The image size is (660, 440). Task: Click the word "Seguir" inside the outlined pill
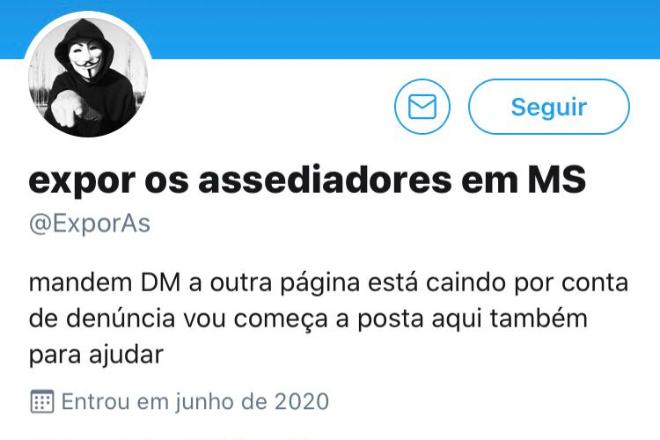tap(549, 107)
